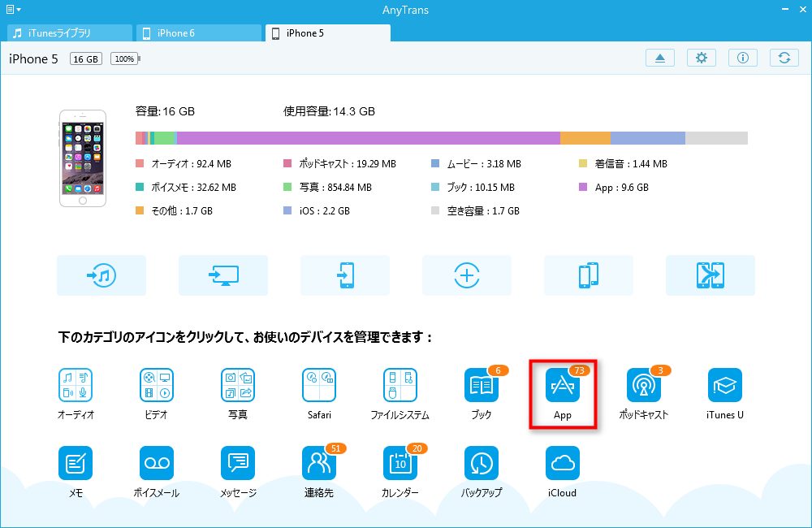Image resolution: width=812 pixels, height=528 pixels.
Task: Open the Photos (写真) category icon
Action: click(x=238, y=385)
